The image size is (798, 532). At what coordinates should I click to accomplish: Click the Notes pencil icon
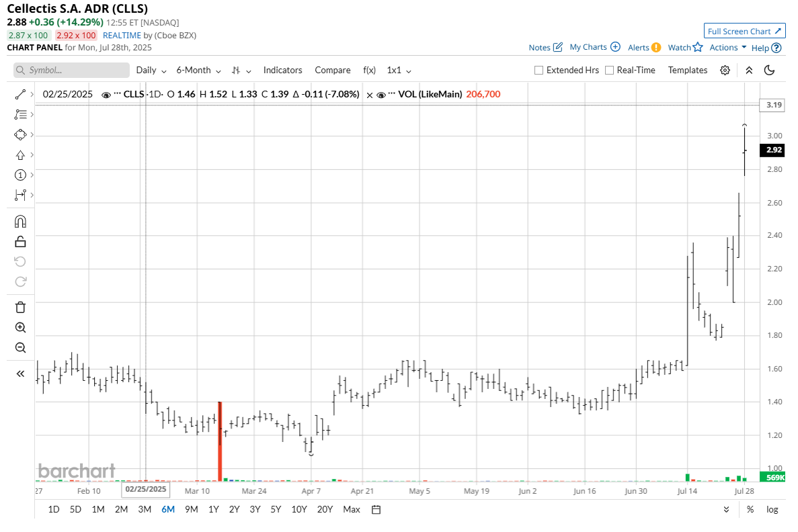pyautogui.click(x=558, y=47)
